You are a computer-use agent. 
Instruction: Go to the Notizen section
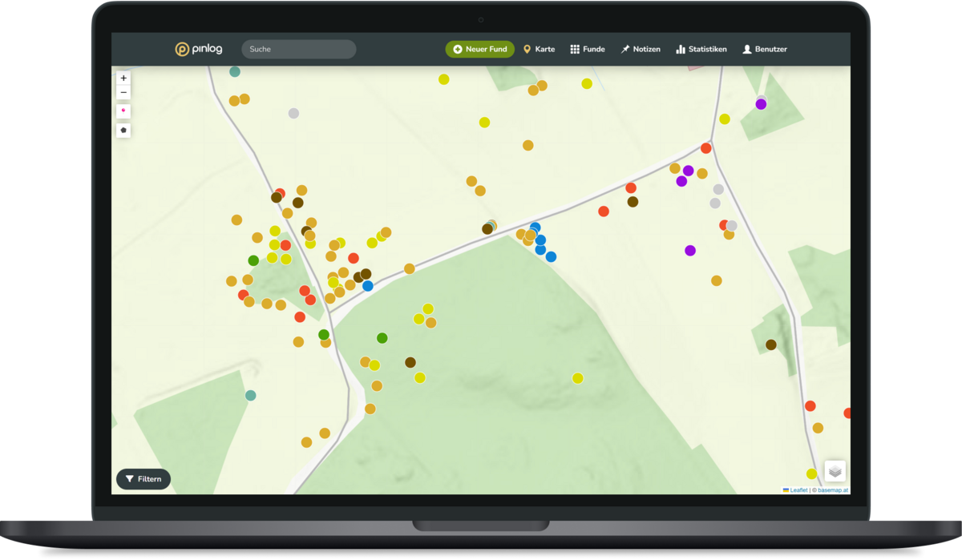tap(641, 49)
